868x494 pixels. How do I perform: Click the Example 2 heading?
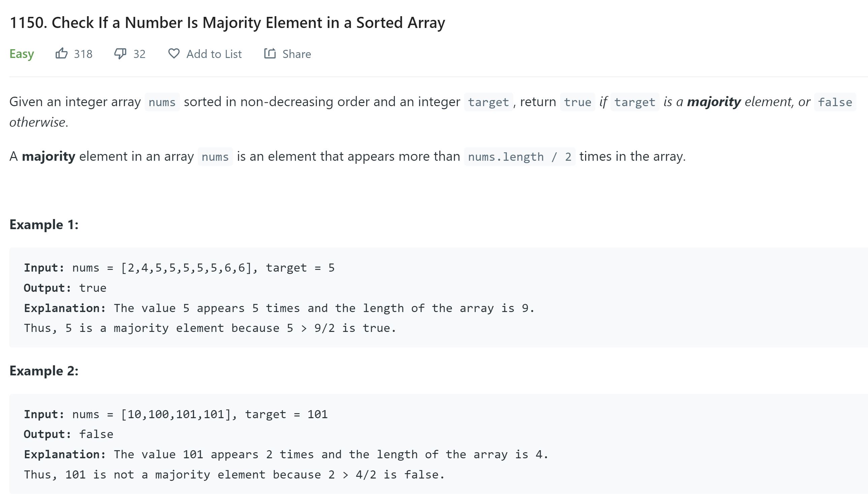(44, 371)
